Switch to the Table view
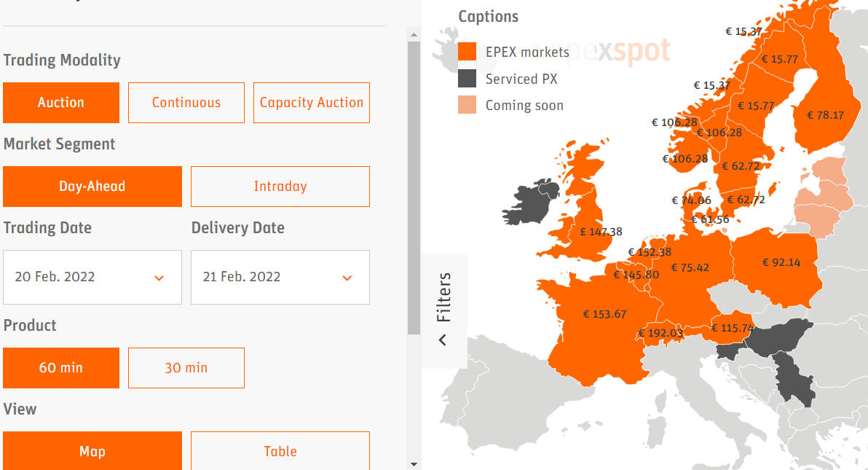868x470 pixels. [280, 451]
